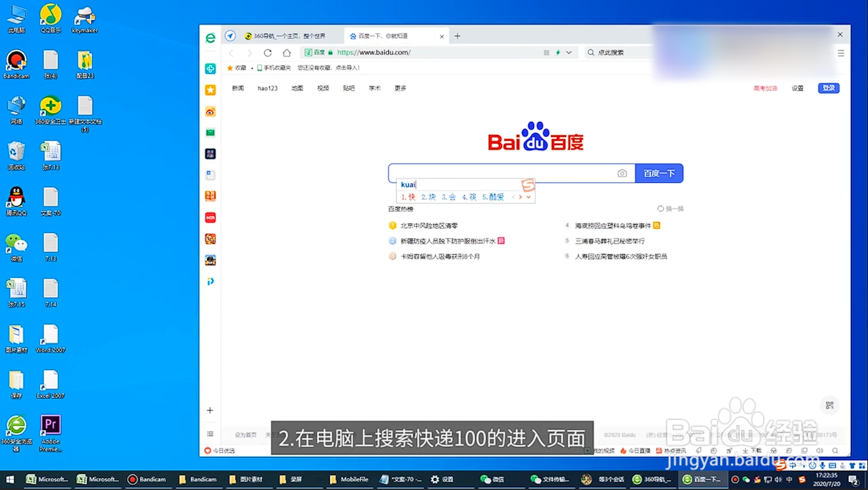
Task: Click the sidebar plus add button
Action: [210, 410]
